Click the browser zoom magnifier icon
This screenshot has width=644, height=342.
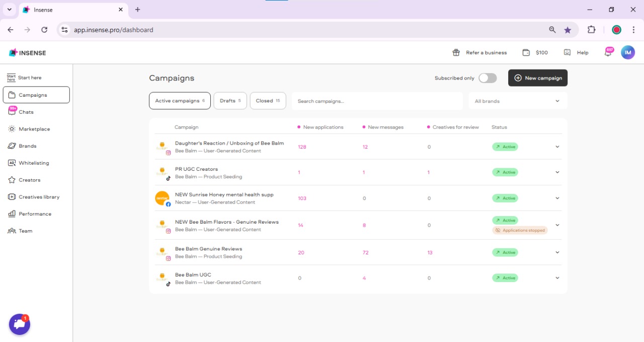(552, 30)
